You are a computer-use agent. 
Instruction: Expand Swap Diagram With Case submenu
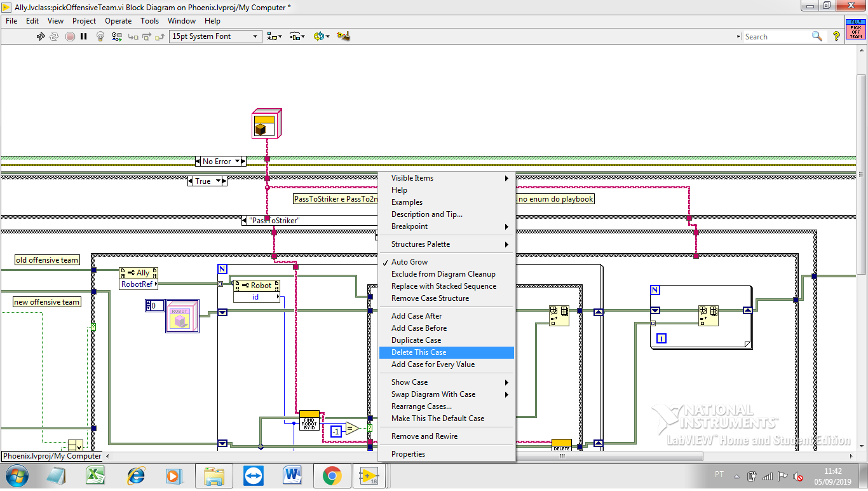[x=447, y=394]
